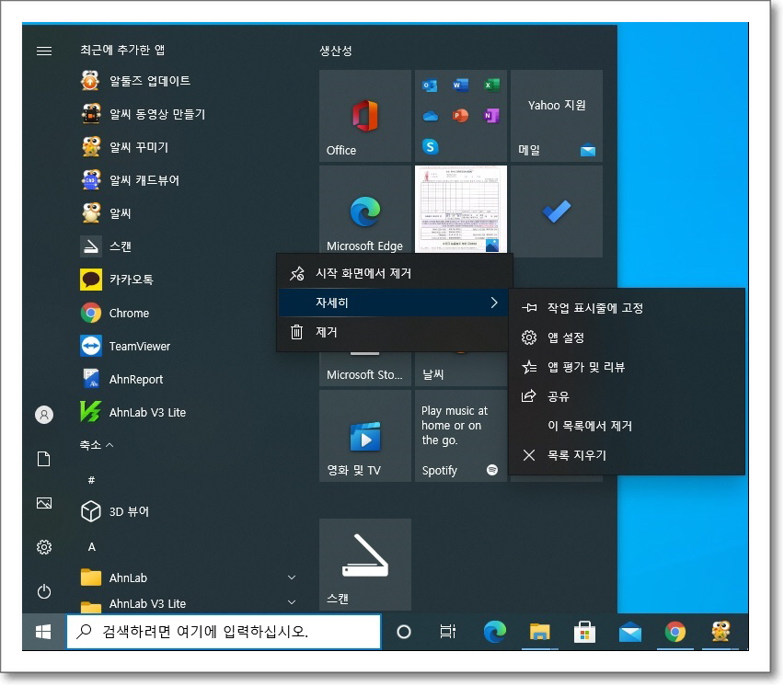This screenshot has width=784, height=686.
Task: Click the A letter group header
Action: [91, 547]
